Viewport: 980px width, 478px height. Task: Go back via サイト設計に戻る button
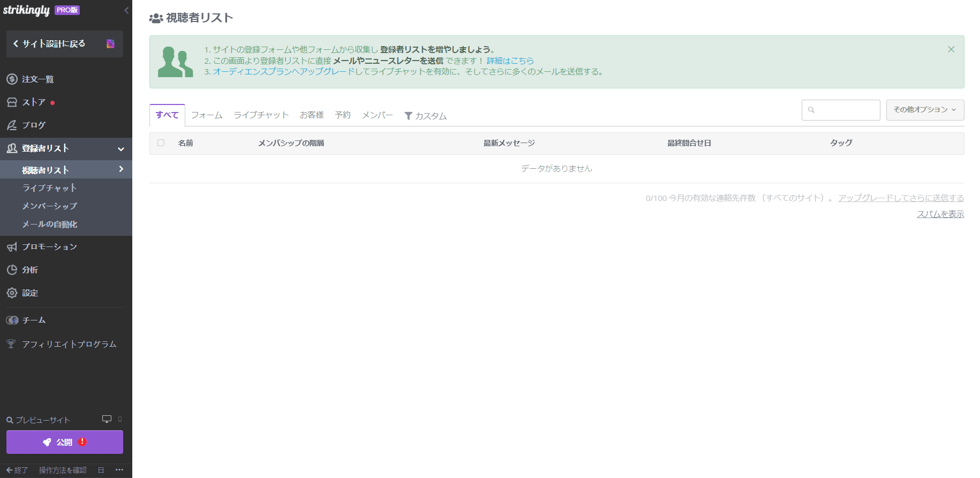[65, 44]
